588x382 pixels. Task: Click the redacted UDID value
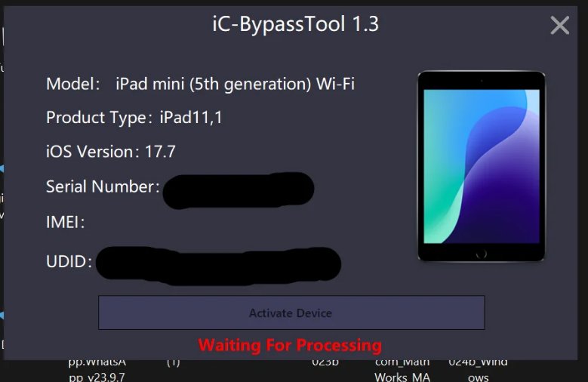(x=218, y=265)
